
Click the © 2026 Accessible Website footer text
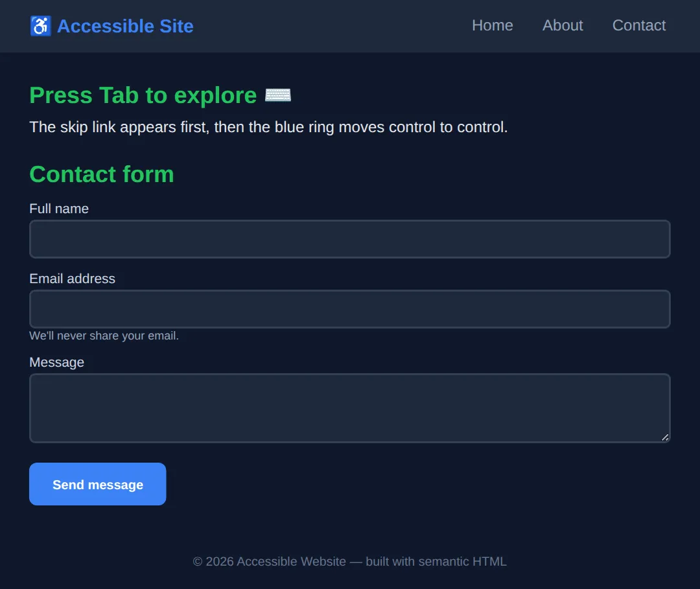(x=350, y=561)
